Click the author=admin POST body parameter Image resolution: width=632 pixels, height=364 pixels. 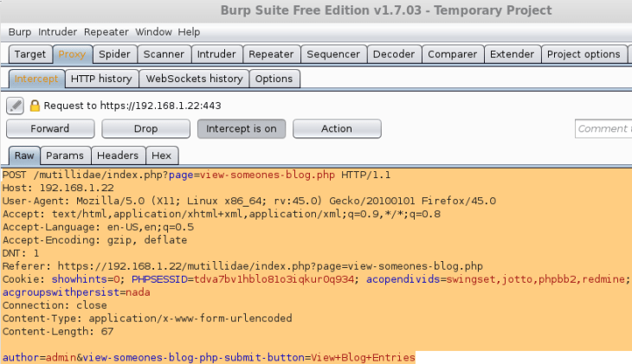coord(39,358)
